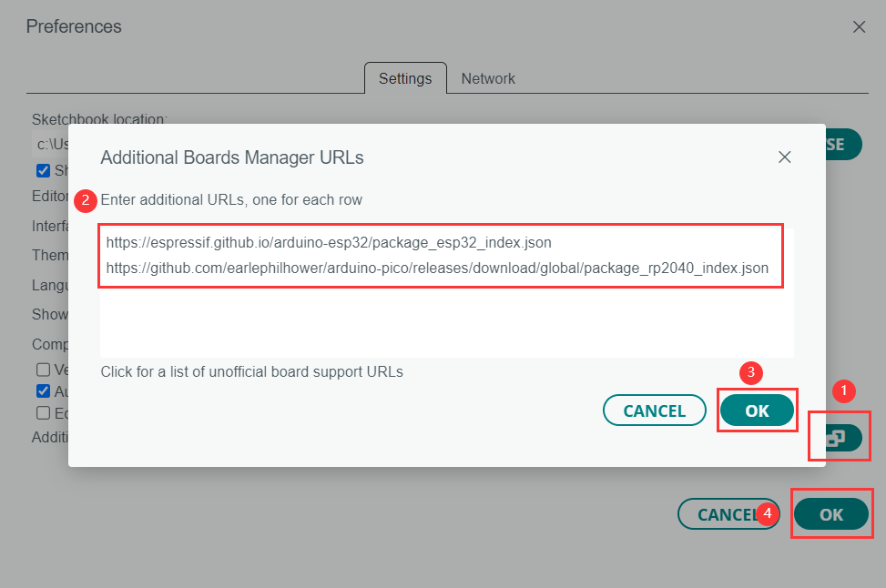Image resolution: width=886 pixels, height=588 pixels.
Task: Click CANCEL in the Preferences window
Action: 728,514
